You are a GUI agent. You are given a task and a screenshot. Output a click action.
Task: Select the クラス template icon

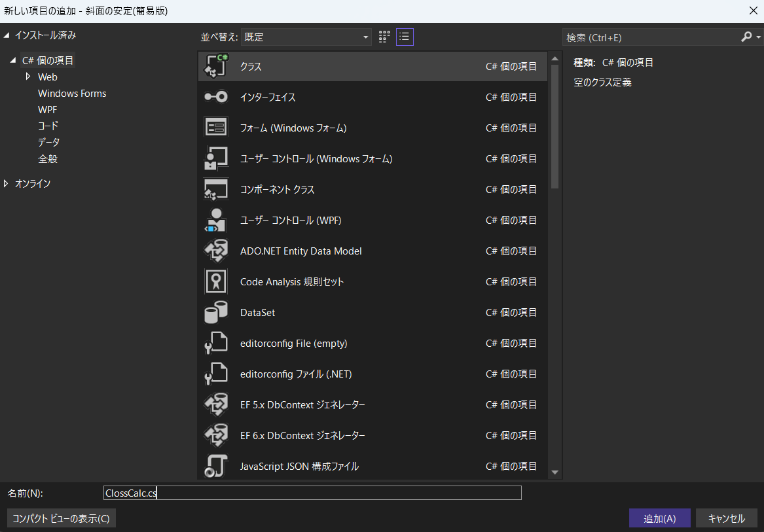point(216,66)
